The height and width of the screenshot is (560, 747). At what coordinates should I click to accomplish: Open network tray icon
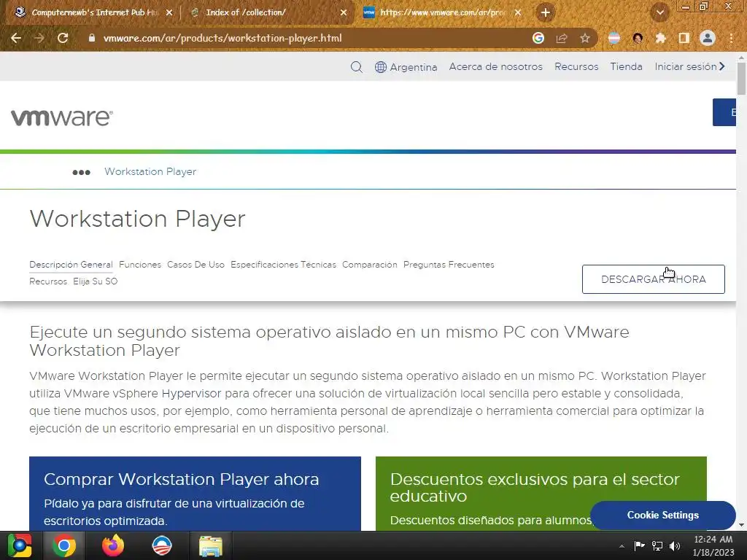[x=657, y=545]
